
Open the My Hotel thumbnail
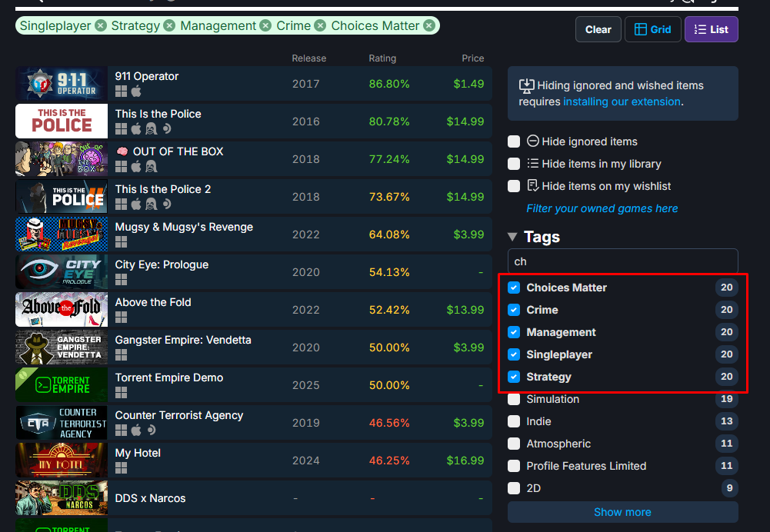pyautogui.click(x=62, y=461)
